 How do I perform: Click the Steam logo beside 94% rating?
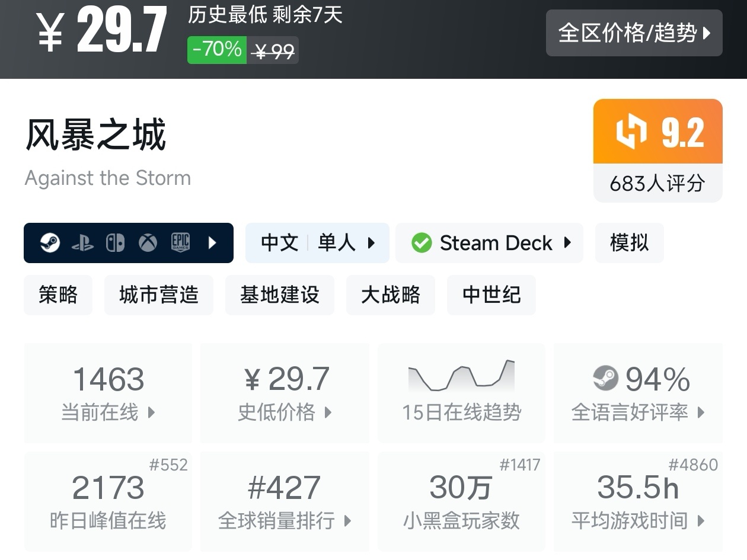(605, 379)
